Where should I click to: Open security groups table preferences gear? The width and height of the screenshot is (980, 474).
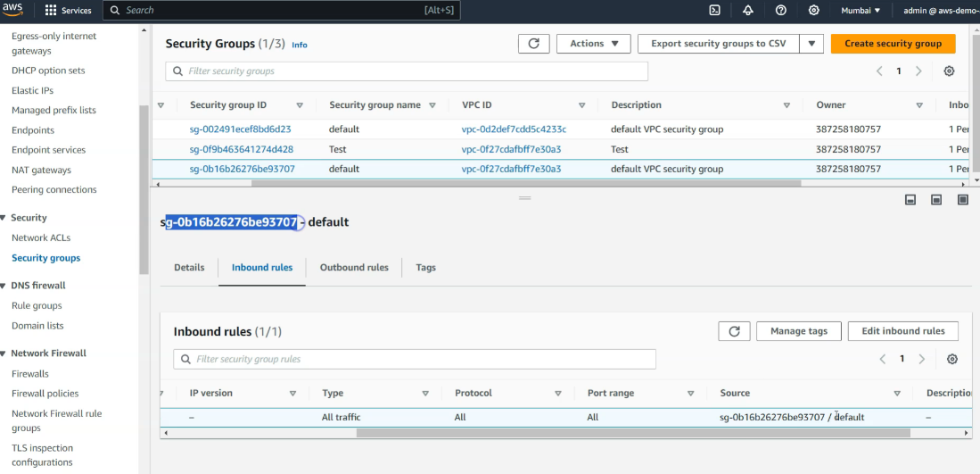pos(949,71)
